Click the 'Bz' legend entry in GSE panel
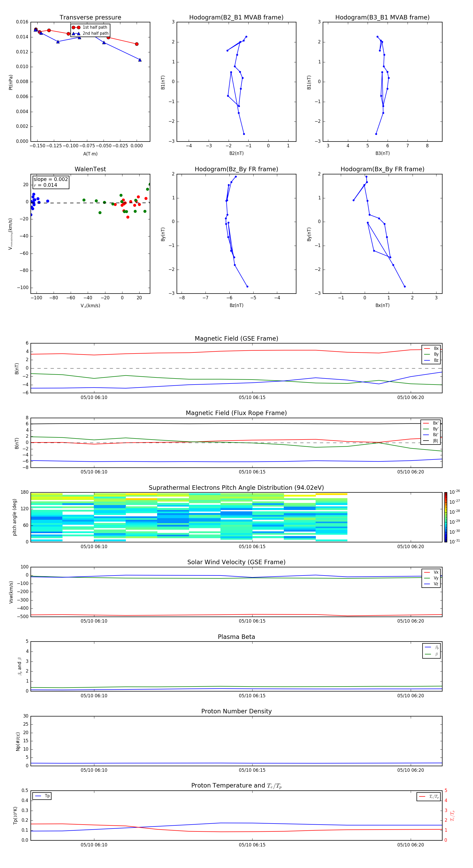 pos(431,360)
